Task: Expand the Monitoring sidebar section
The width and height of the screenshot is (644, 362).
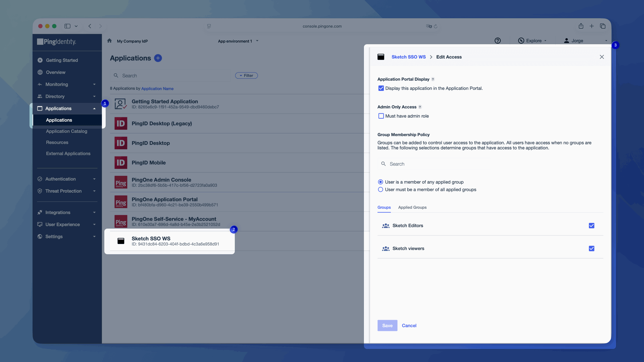Action: point(67,84)
